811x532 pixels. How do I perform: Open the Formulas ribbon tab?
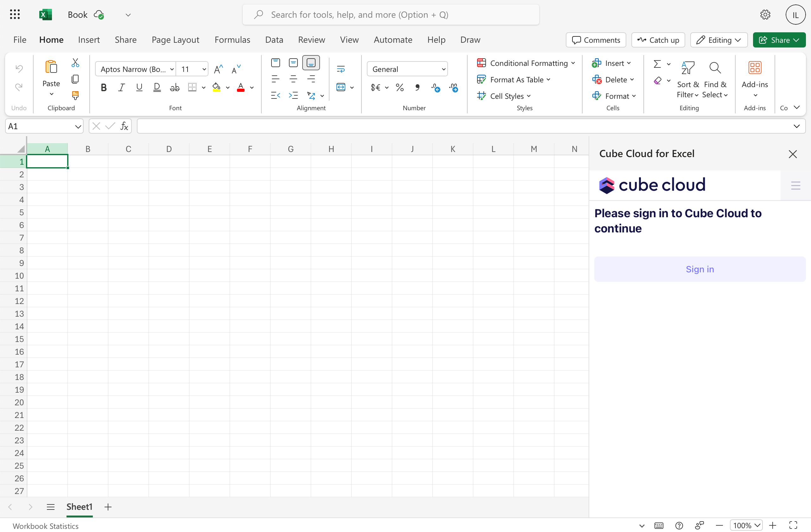(x=232, y=40)
